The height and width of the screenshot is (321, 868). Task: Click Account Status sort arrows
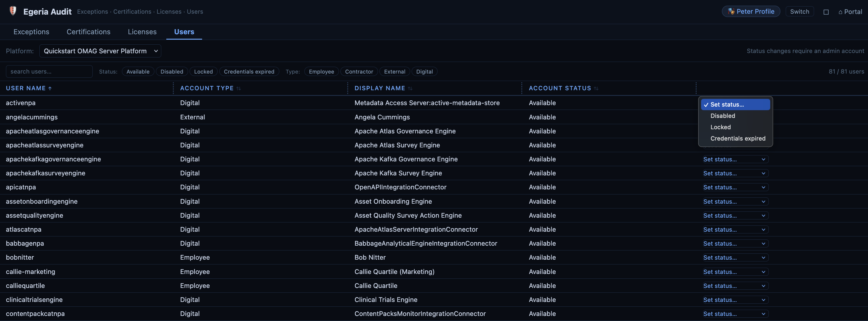point(596,88)
